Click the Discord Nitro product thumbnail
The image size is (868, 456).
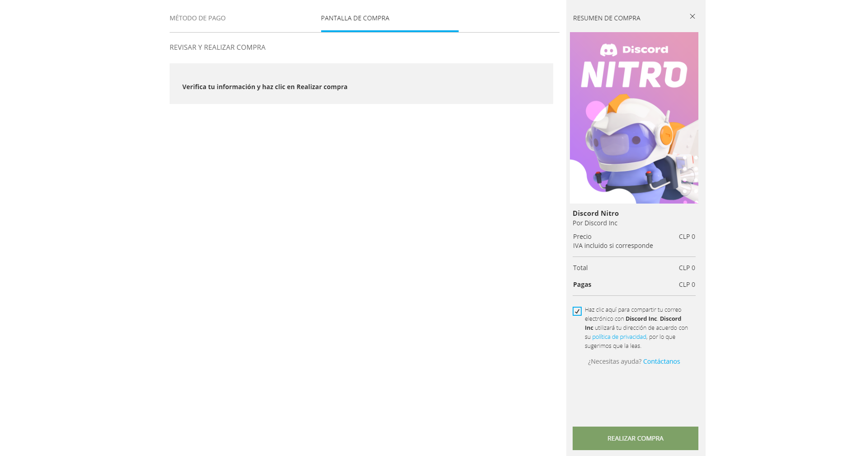tap(634, 118)
